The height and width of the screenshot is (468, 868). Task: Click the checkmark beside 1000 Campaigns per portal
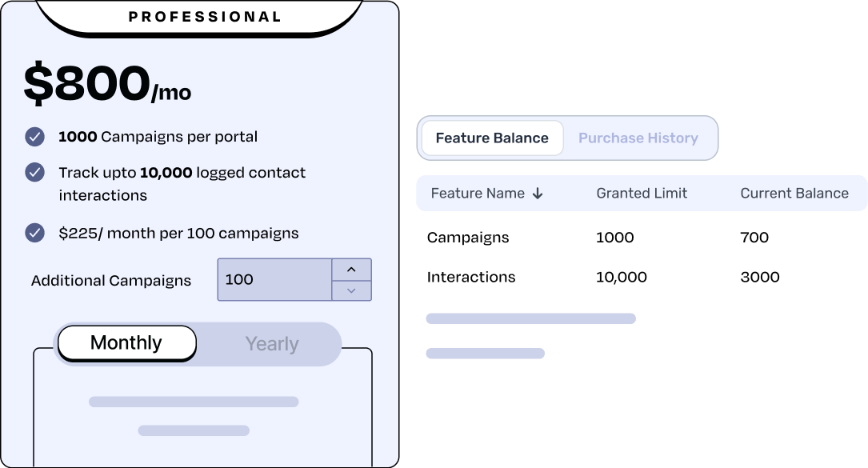coord(34,137)
